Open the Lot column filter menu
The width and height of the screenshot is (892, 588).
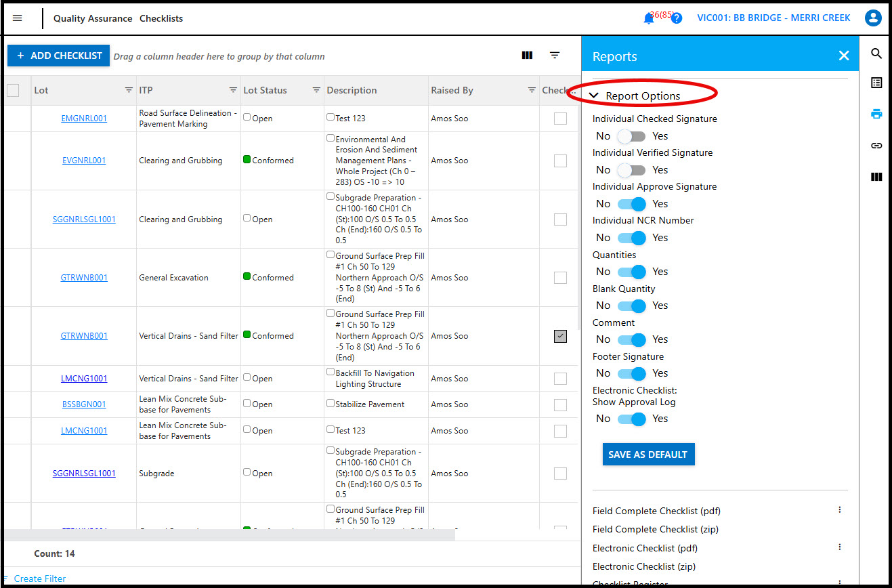pos(129,90)
